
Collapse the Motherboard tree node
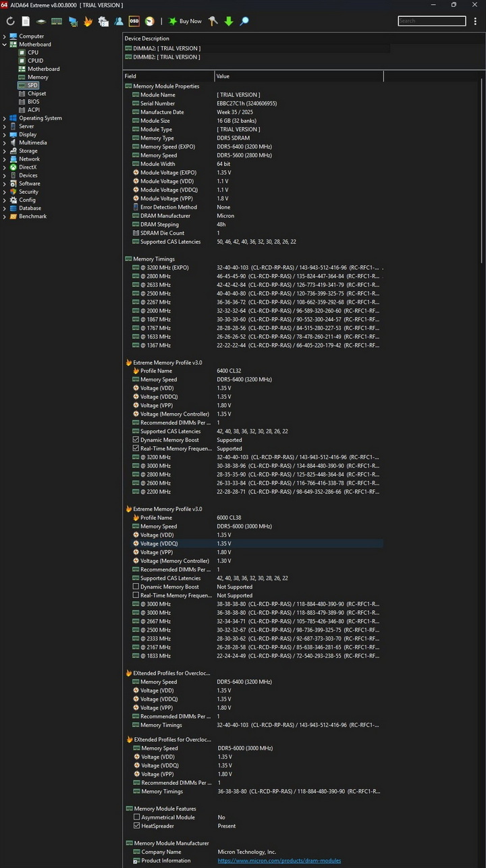(5, 45)
